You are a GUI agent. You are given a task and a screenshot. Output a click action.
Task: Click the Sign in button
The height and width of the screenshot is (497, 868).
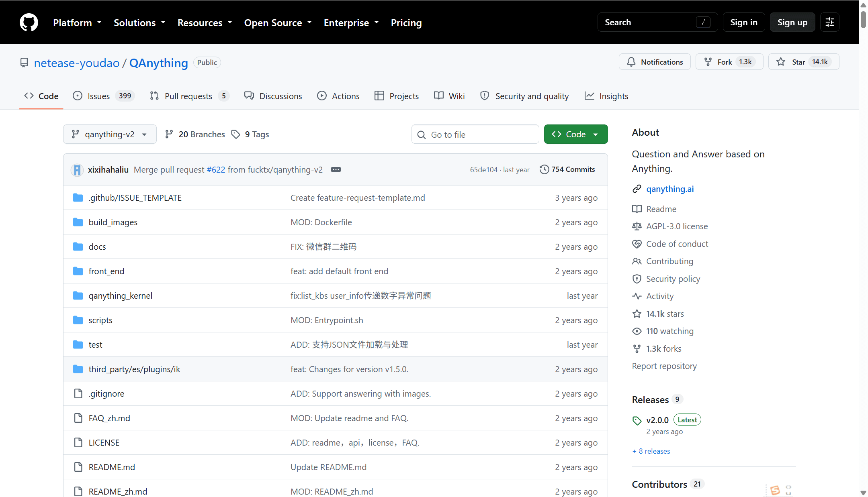pos(744,22)
